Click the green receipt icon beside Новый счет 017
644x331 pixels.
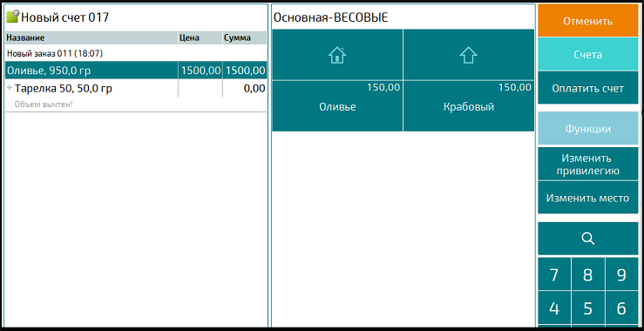[13, 17]
